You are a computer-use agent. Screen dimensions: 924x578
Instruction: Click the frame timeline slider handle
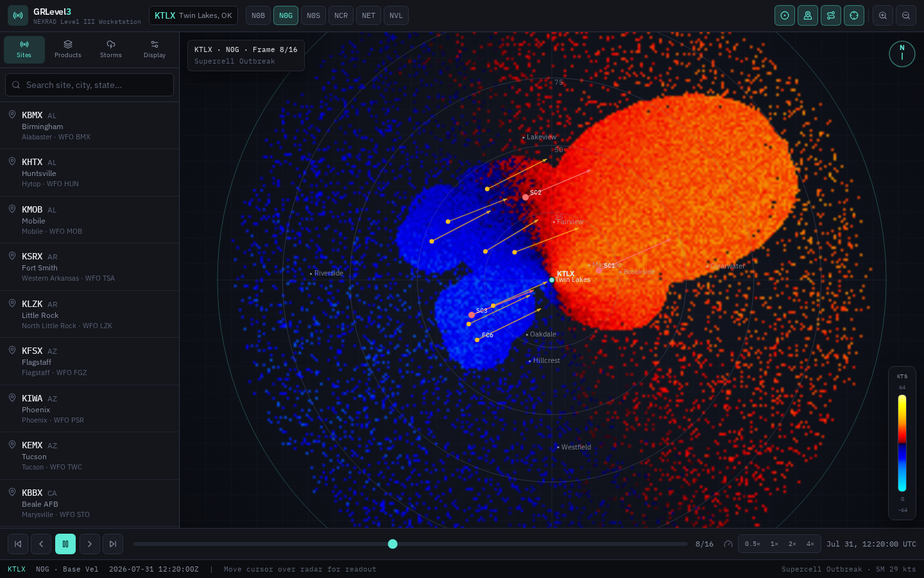pyautogui.click(x=393, y=544)
